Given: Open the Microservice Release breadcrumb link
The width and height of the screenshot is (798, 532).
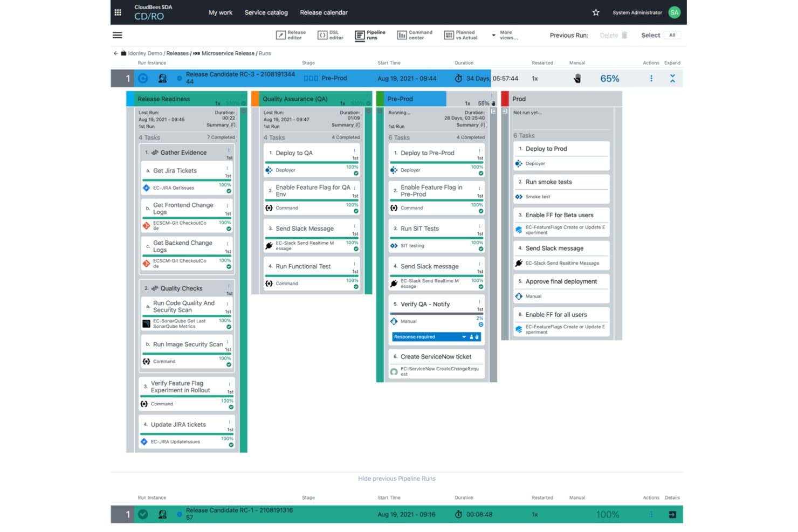Looking at the screenshot, I should click(x=228, y=53).
